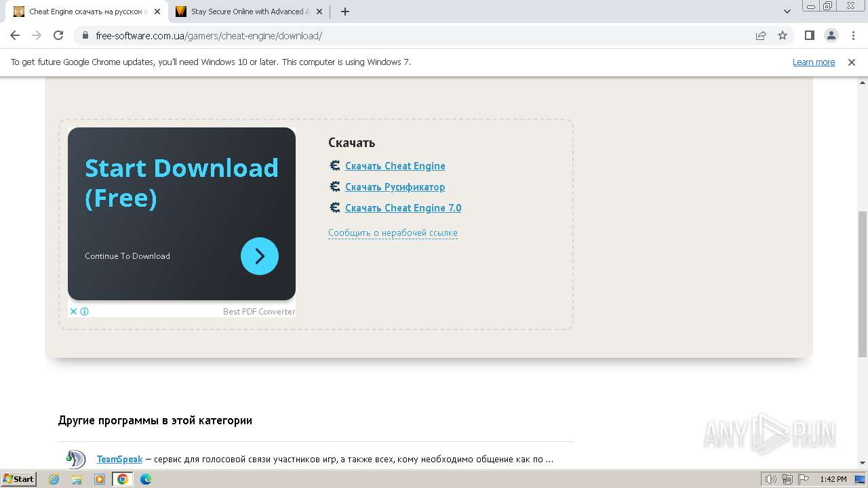The image size is (868, 488).
Task: Click Скачать Cheat Engine 7.0 link
Action: pos(403,207)
